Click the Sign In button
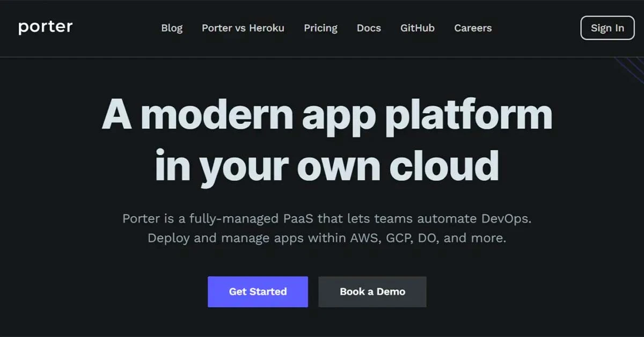 tap(608, 28)
